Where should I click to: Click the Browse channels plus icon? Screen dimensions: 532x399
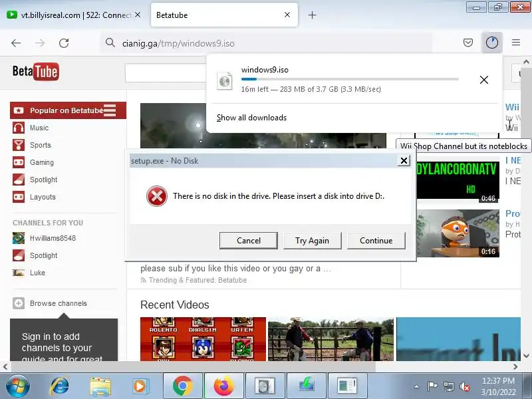(x=19, y=303)
